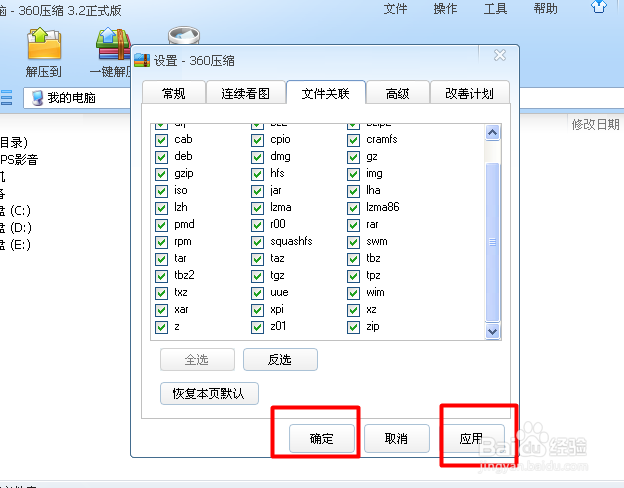Toggle the lzma86 checkbox
The width and height of the screenshot is (624, 488).
click(x=353, y=208)
